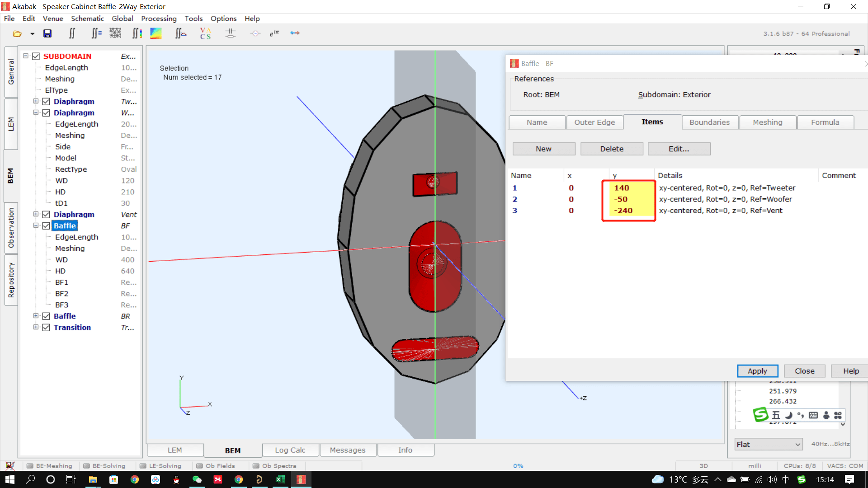Open the notification center icon
The height and width of the screenshot is (488, 868).
[849, 479]
